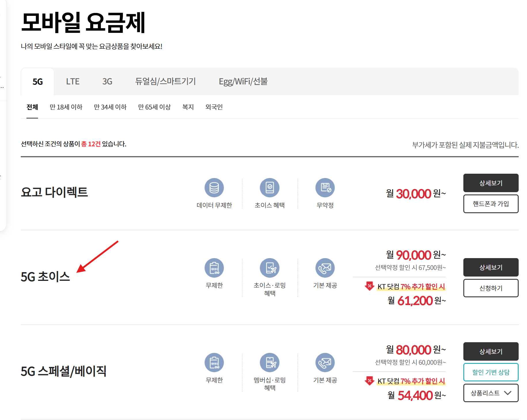Click 선택약정 할인 시 60,000원~ text
Screen dimensions: 527x420
point(410,362)
